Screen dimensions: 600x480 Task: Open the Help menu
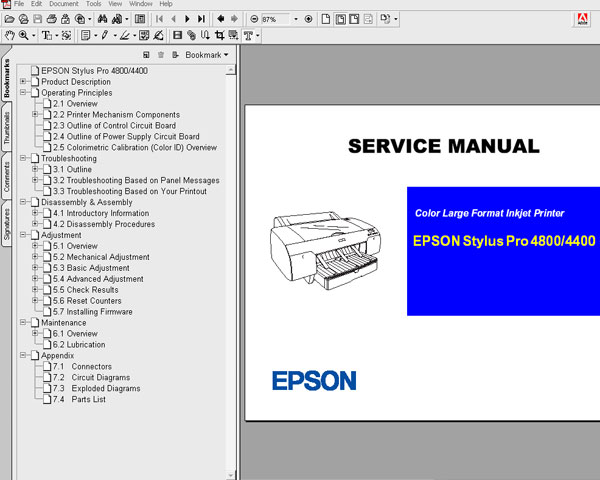166,4
